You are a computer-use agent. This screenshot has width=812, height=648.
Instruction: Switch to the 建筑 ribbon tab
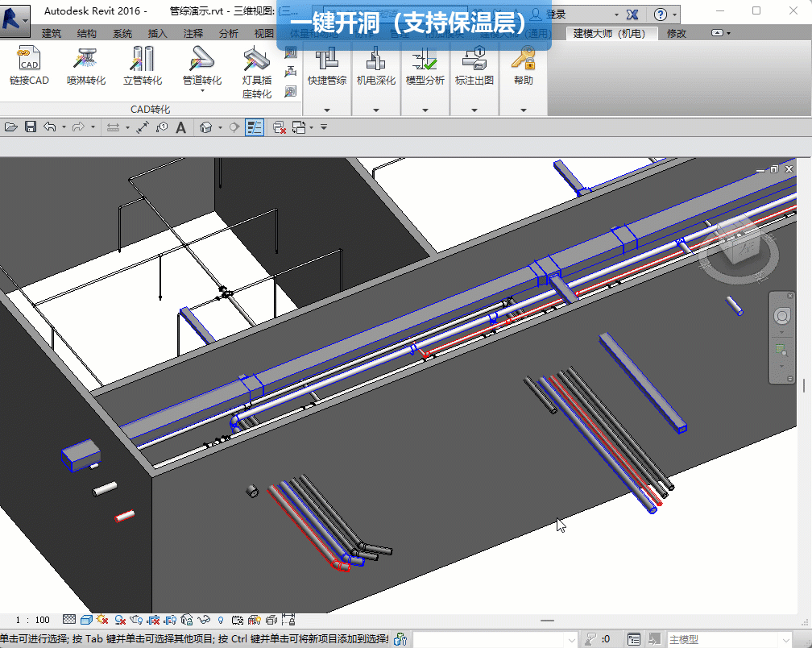[52, 33]
